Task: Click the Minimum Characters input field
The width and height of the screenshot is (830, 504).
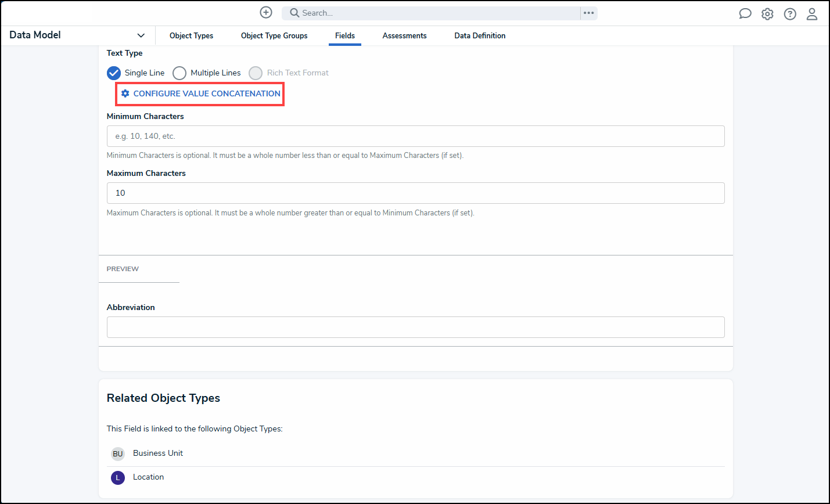Action: 415,136
